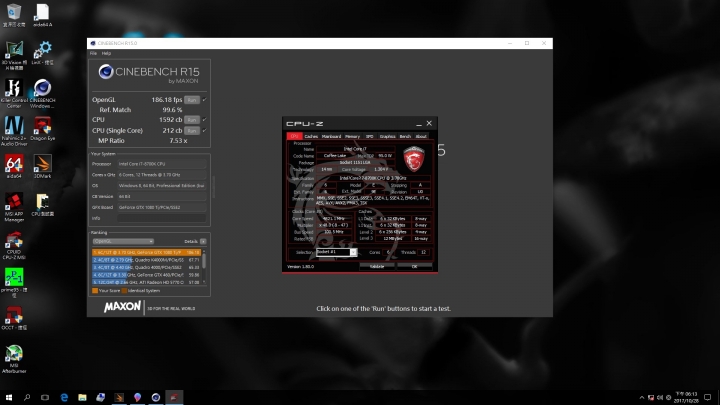Viewport: 720px width, 405px height.
Task: Run the OpenGL benchmark
Action: (x=192, y=100)
